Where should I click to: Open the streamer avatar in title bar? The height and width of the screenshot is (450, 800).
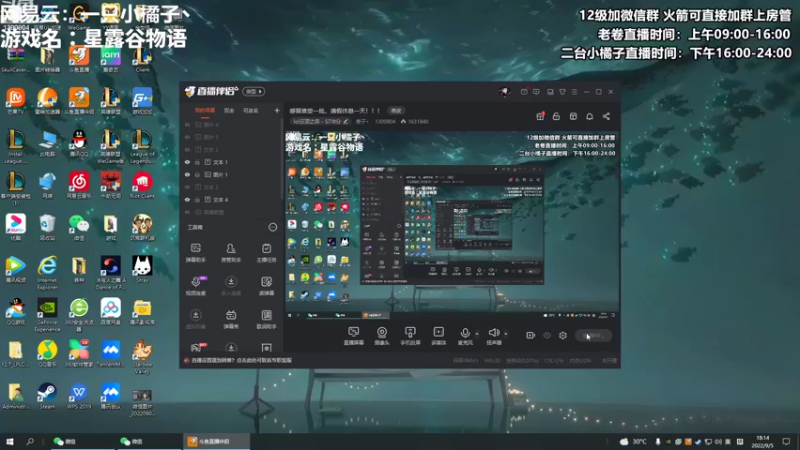tap(505, 92)
